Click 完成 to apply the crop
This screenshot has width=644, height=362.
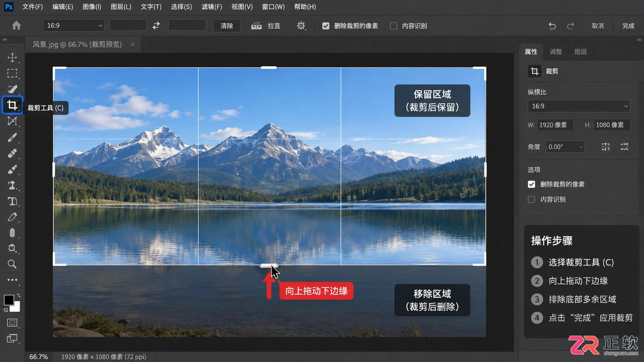tap(628, 26)
